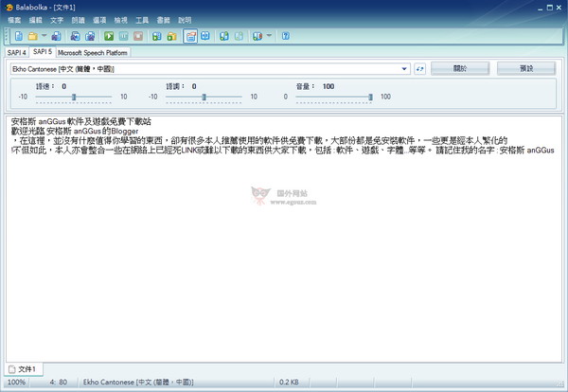Toggle the highlighted voice settings panel icon
The image size is (568, 392).
coord(190,36)
